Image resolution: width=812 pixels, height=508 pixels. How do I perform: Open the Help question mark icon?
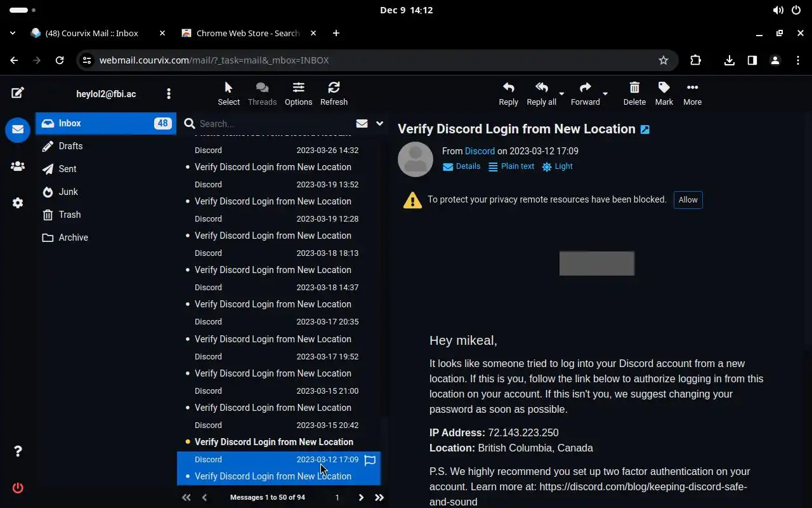point(18,451)
